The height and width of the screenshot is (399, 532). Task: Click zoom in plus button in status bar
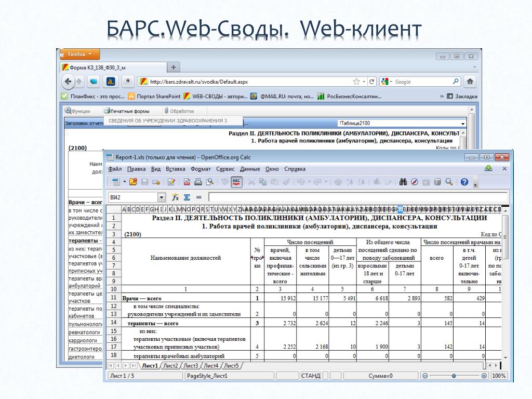(484, 376)
